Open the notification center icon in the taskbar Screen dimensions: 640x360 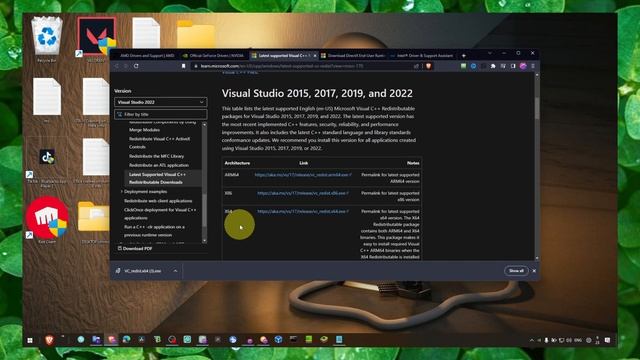pyautogui.click(x=607, y=340)
